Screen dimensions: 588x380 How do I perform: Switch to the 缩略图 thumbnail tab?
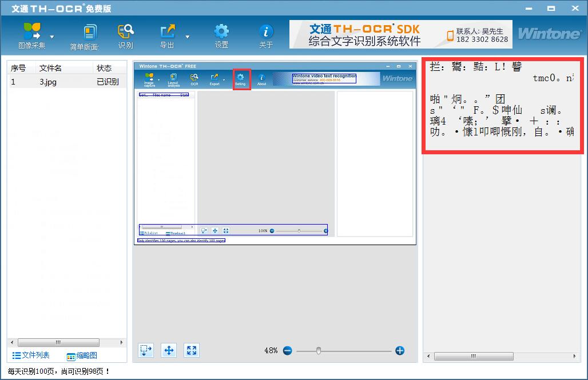point(82,356)
